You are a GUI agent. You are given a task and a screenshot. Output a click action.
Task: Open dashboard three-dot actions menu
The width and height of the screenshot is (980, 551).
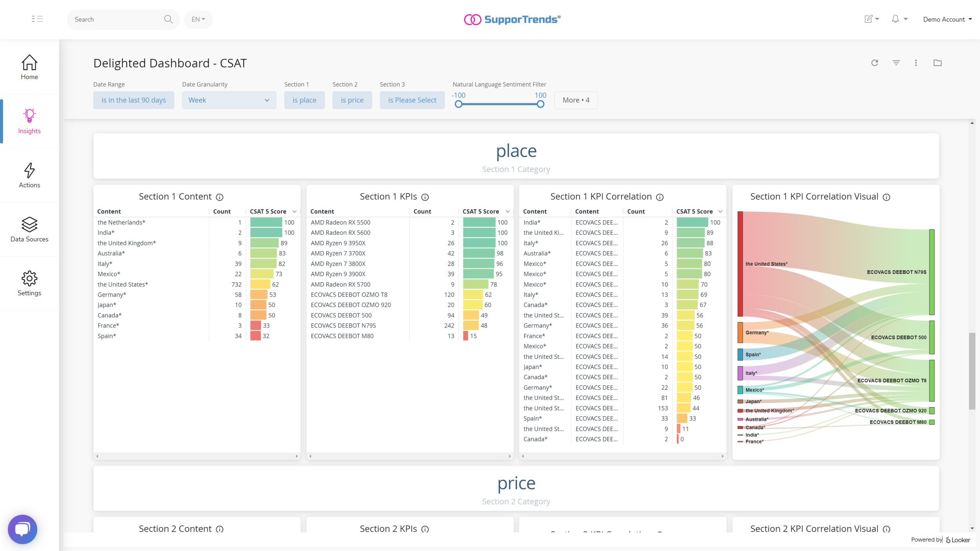(916, 63)
